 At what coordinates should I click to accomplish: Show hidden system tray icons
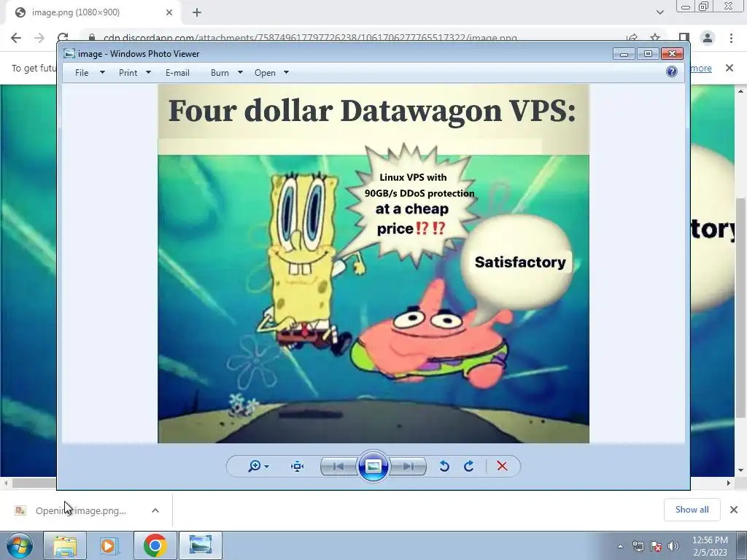(620, 546)
